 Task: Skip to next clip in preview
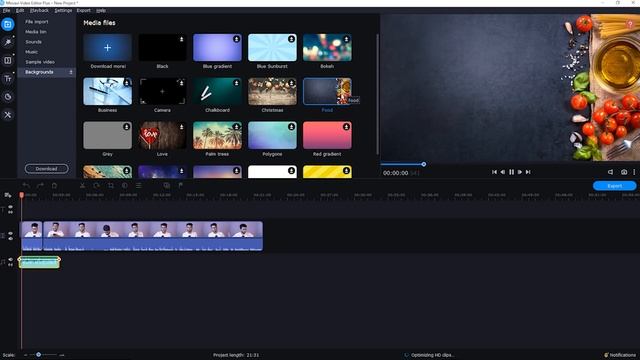click(x=528, y=172)
